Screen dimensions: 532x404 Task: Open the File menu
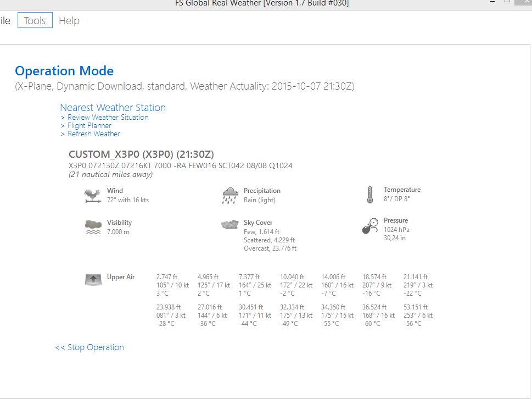[5, 21]
